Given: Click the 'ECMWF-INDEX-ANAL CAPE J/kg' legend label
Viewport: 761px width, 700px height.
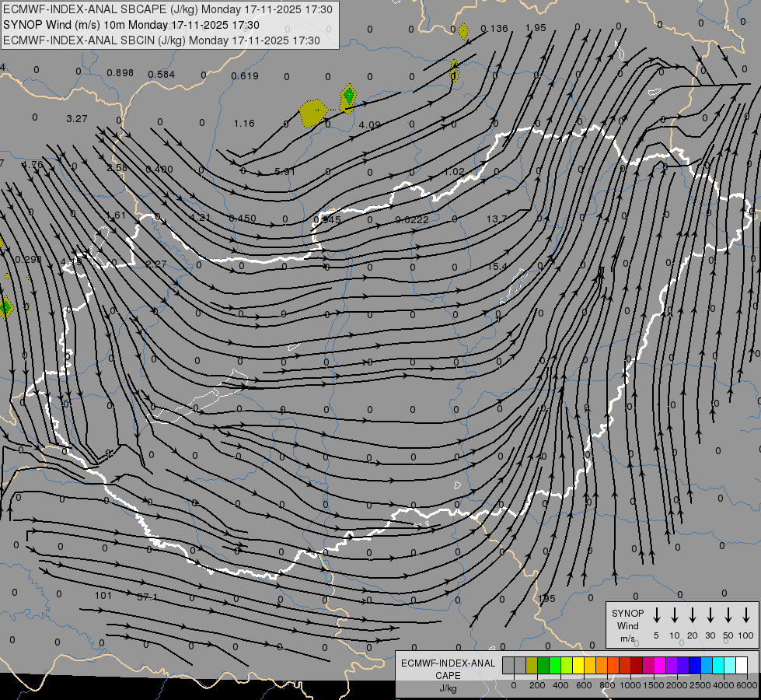Looking at the screenshot, I should click(x=448, y=675).
